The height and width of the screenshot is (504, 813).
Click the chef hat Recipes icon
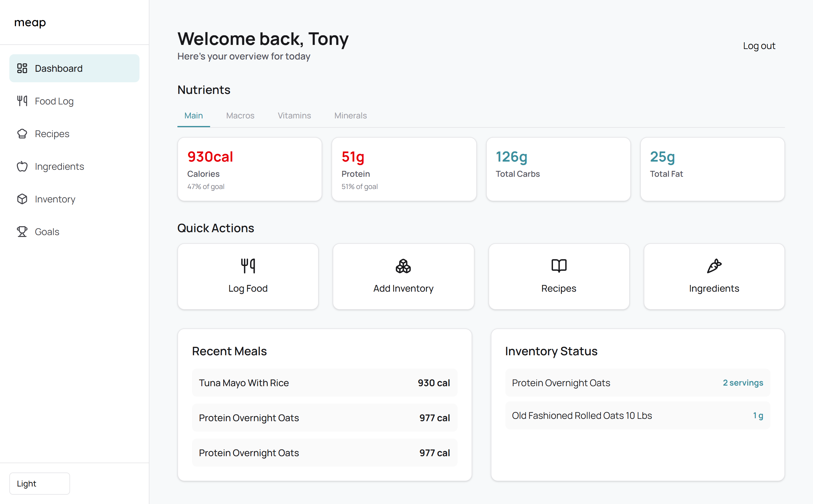pos(22,133)
